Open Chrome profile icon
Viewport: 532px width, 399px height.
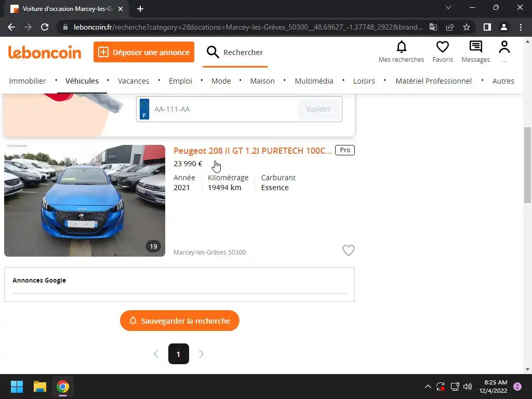click(x=504, y=27)
